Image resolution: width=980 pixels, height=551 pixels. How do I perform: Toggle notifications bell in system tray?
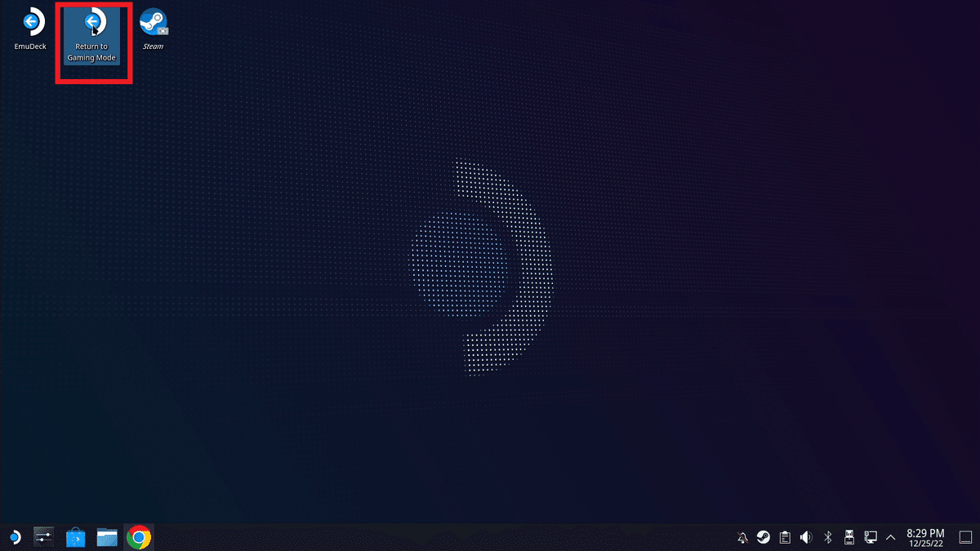coord(742,537)
